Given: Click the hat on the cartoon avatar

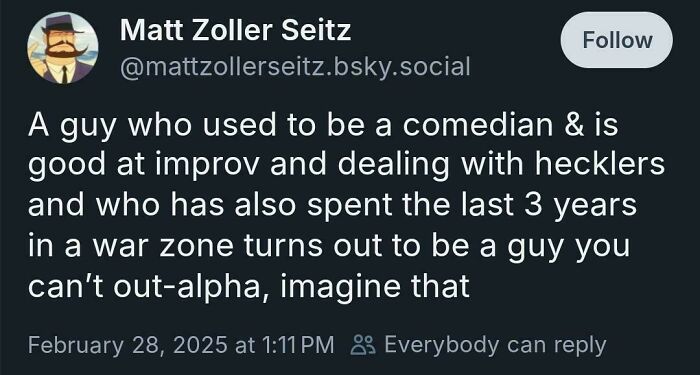Looking at the screenshot, I should tap(62, 25).
